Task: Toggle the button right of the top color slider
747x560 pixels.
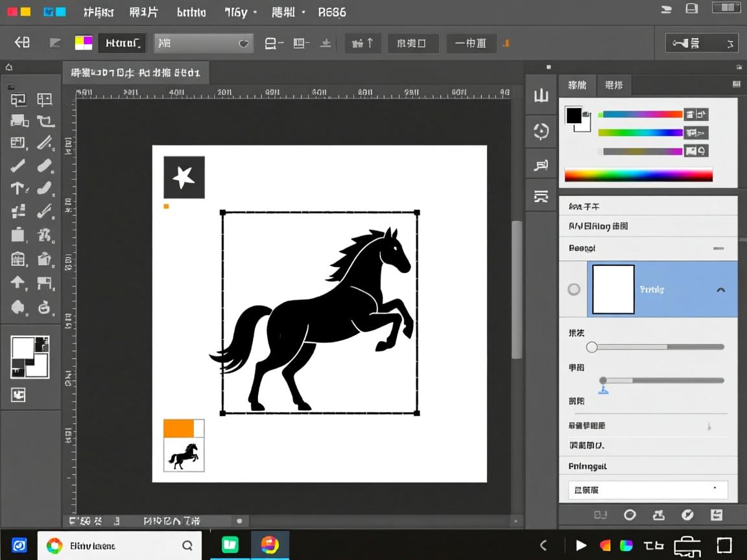Action: (696, 114)
